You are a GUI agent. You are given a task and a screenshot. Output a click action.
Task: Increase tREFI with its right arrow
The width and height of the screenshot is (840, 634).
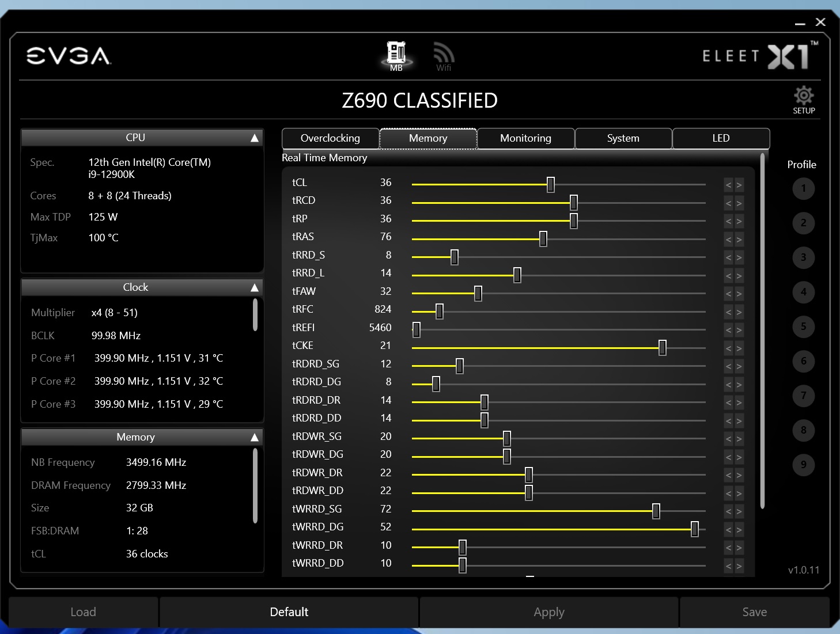point(739,330)
